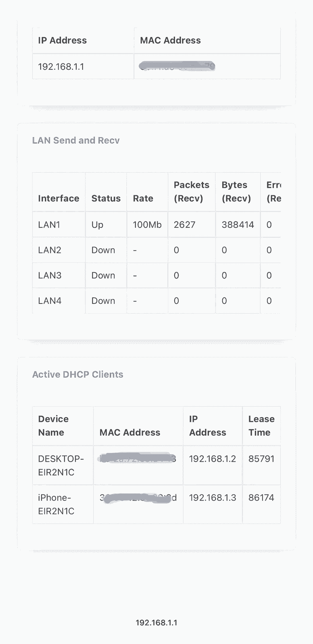
Task: Click the 192.168.1.1 router IP cell
Action: coord(61,67)
